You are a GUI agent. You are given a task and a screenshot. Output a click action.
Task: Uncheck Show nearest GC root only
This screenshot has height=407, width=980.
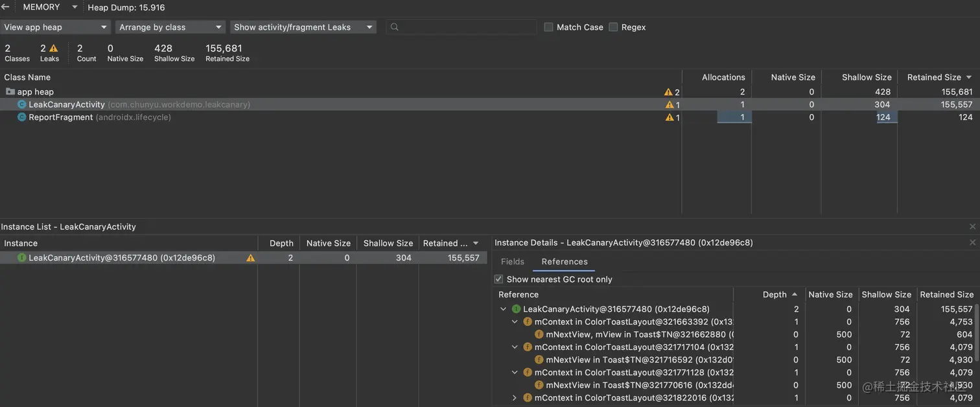click(498, 279)
